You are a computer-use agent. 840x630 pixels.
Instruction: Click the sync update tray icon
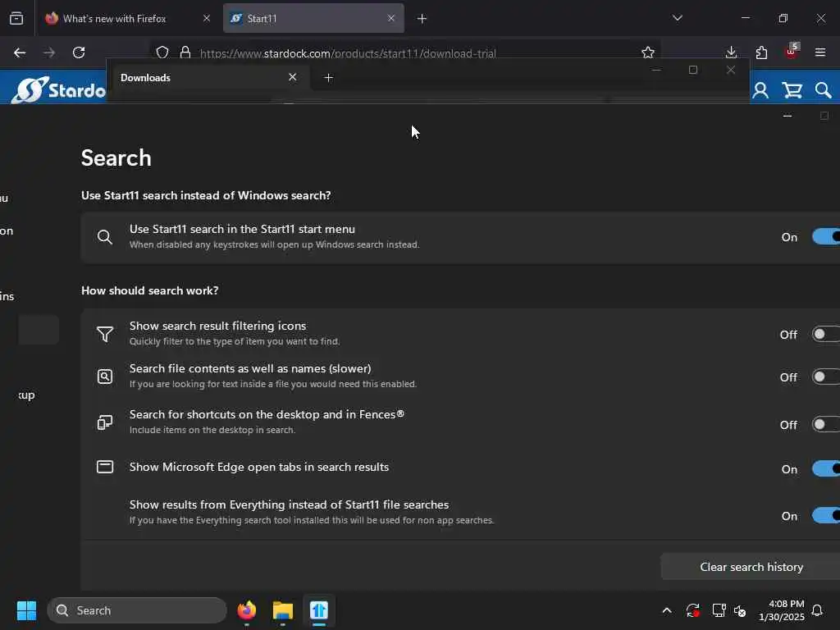pyautogui.click(x=692, y=610)
